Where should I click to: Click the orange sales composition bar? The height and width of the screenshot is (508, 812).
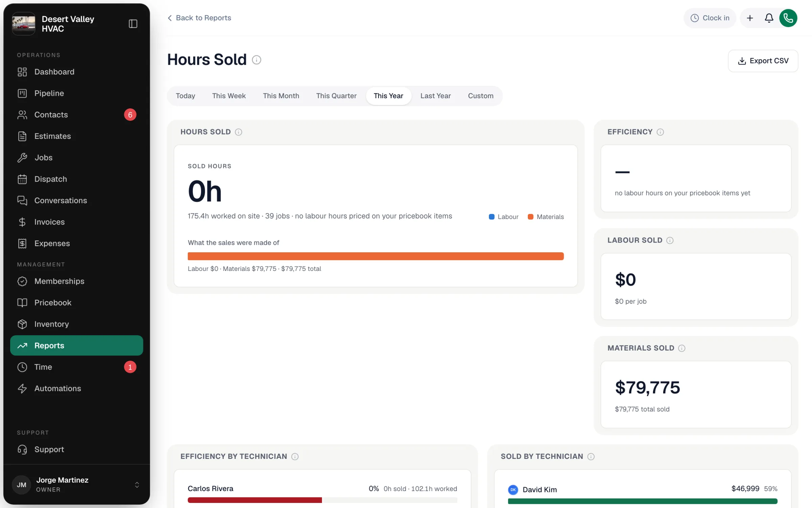pos(376,256)
